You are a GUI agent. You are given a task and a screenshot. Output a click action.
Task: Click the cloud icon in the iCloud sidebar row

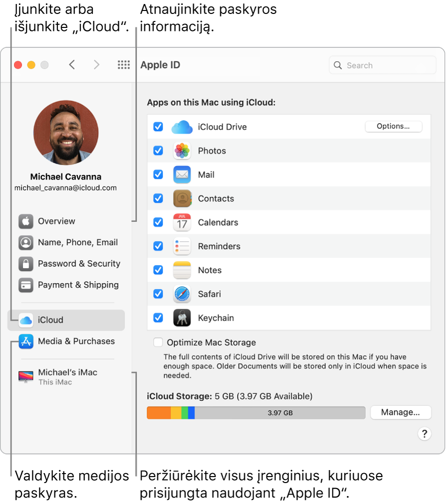pos(26,320)
